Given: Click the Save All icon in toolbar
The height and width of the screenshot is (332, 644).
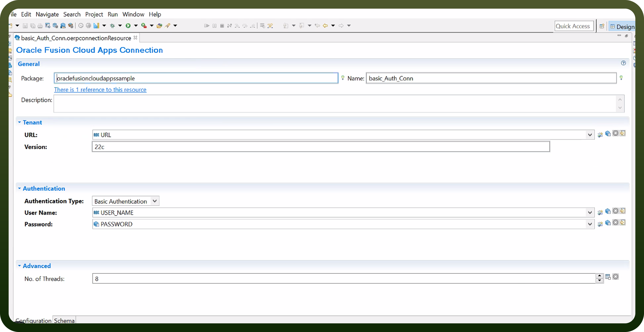Looking at the screenshot, I should (x=33, y=26).
